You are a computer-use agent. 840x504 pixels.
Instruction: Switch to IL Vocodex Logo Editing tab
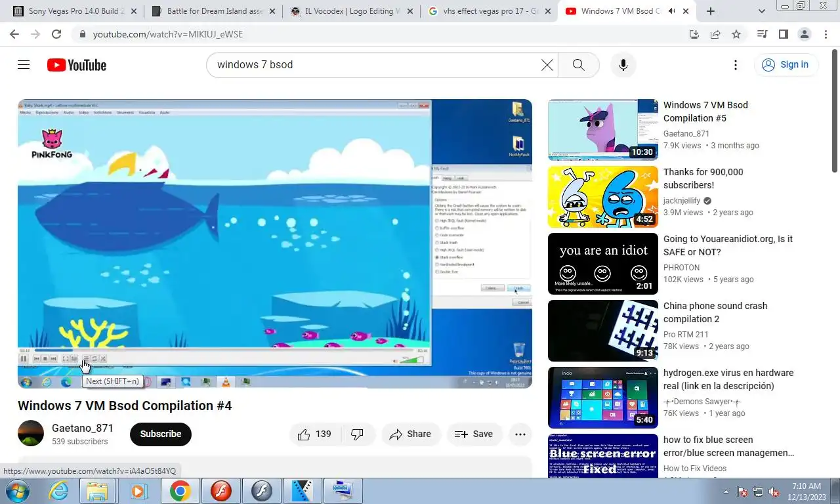pos(350,11)
